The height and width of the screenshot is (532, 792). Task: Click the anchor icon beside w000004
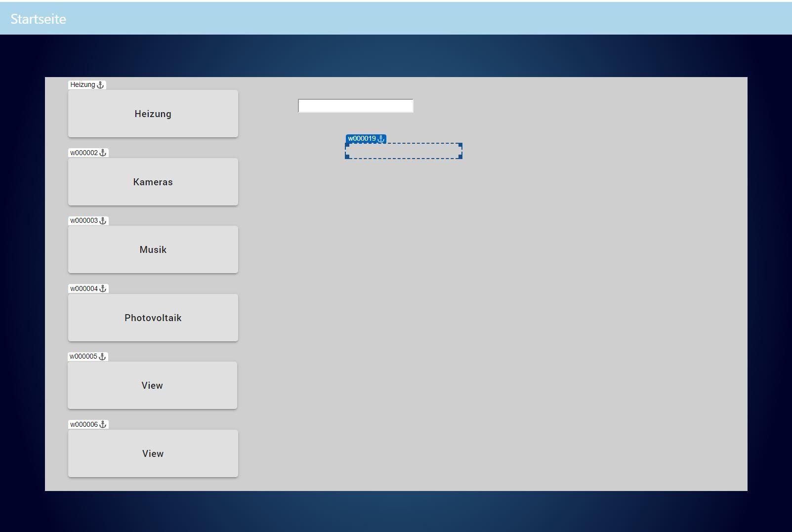pos(103,289)
